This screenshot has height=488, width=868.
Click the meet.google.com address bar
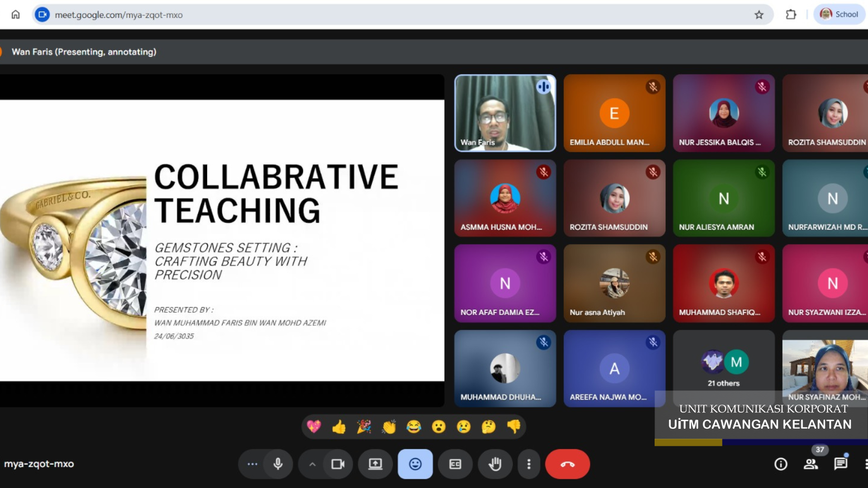coord(402,14)
